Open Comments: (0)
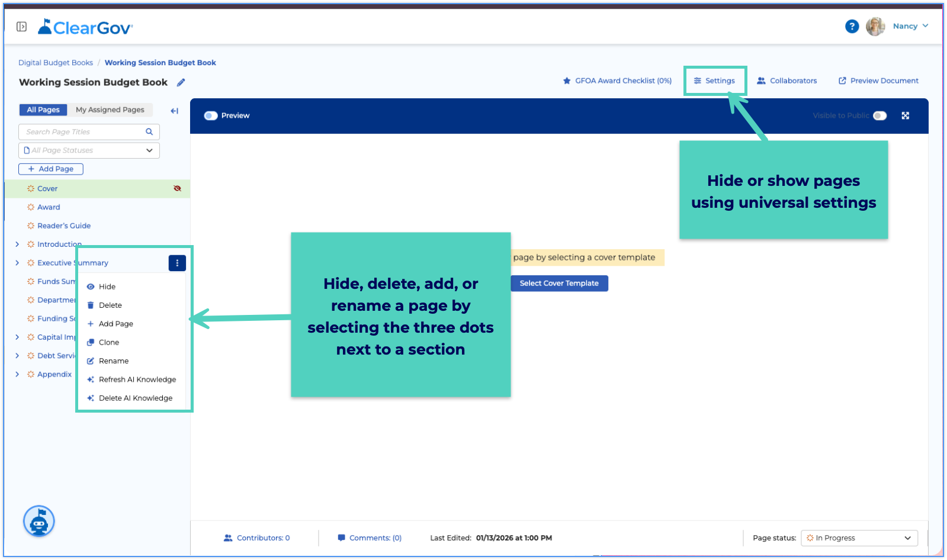This screenshot has height=560, width=947. tap(370, 538)
